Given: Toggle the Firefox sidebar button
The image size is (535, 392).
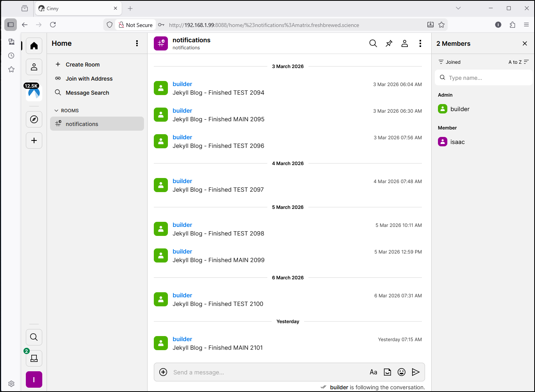Looking at the screenshot, I should click(11, 25).
